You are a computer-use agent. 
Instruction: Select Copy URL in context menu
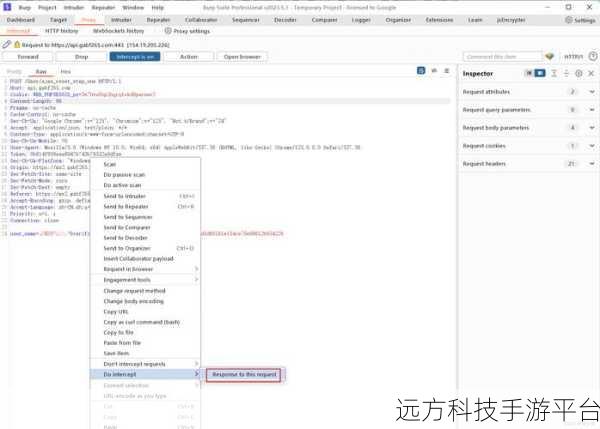[145, 312]
